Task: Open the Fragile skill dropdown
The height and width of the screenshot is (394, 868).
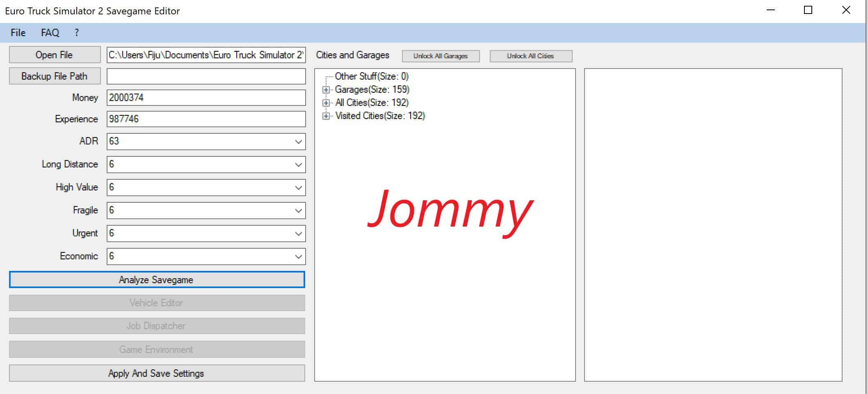Action: coord(298,211)
